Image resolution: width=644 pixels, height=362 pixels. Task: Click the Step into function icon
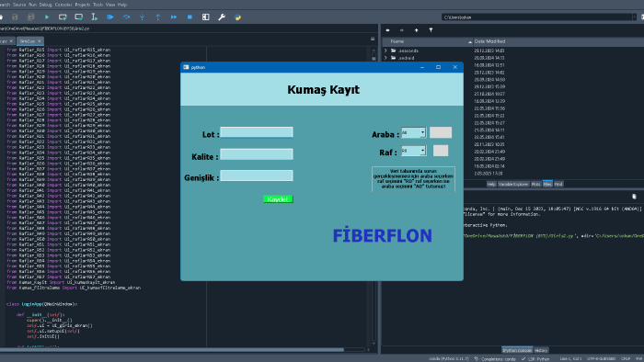click(x=142, y=17)
